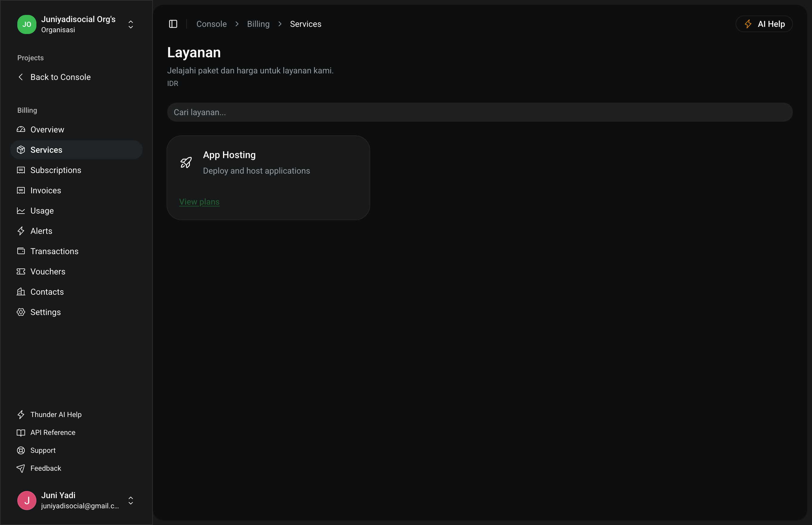
Task: Click the App Hosting rocket icon
Action: point(186,163)
